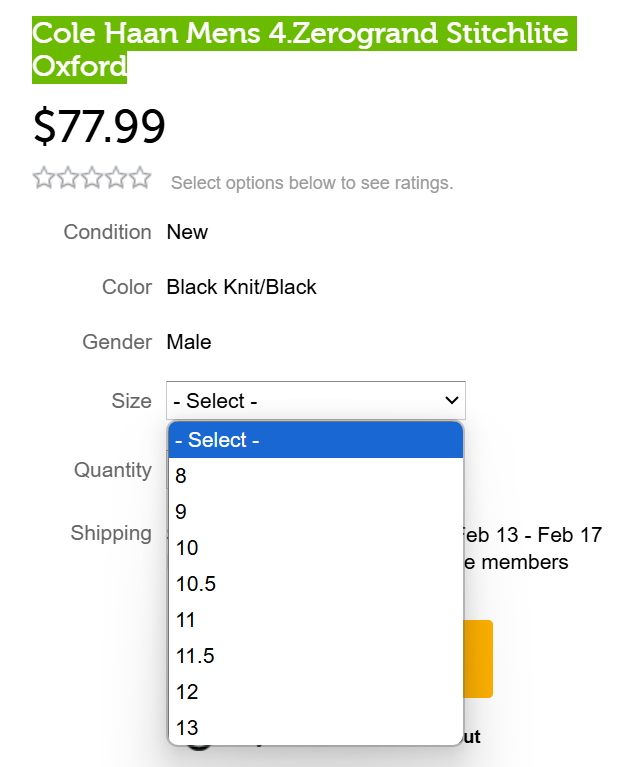This screenshot has height=767, width=622.
Task: Click 'Select options below to see ratings' text
Action: (312, 183)
